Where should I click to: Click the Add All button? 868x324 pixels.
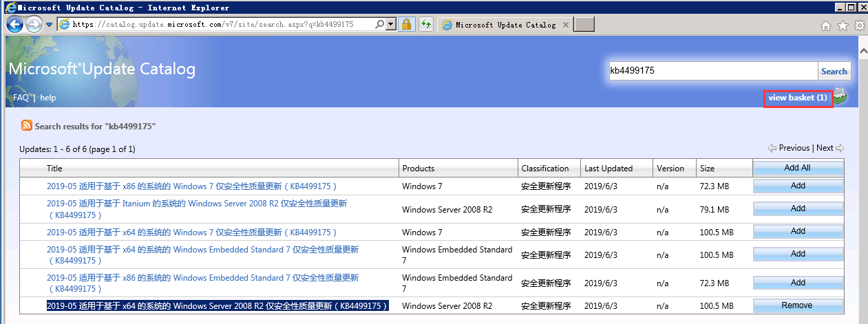point(797,168)
